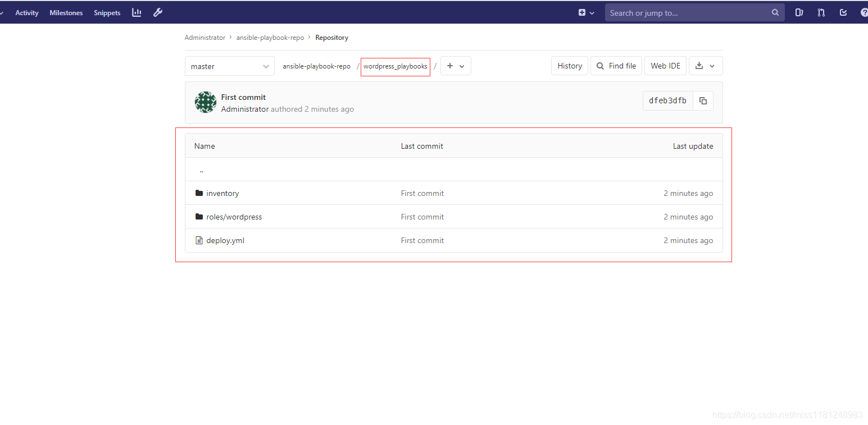Screen dimensions: 868x425
Task: Click the roles/wordpress folder icon
Action: (x=199, y=217)
